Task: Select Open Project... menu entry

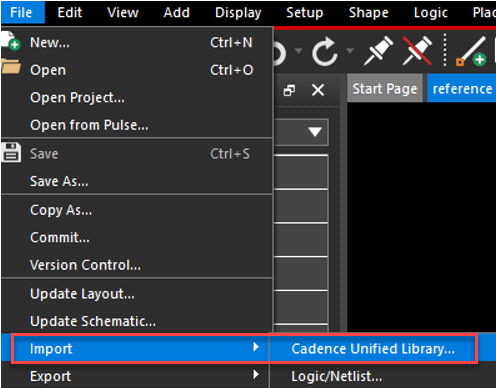Action: (137, 98)
